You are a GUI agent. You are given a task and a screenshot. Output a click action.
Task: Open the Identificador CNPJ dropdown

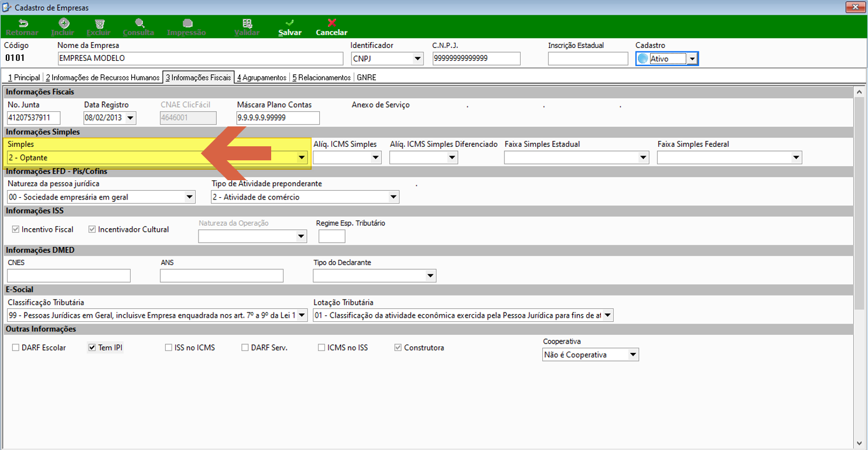[x=418, y=59]
